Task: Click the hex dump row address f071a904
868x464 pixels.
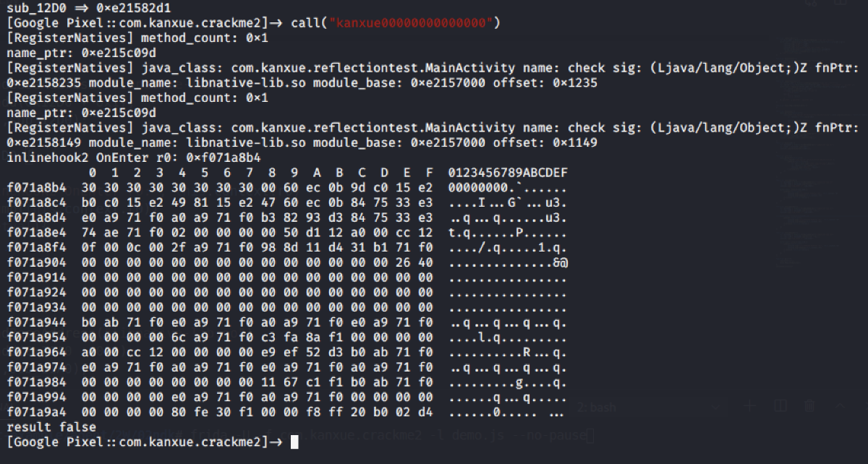Action: 37,262
